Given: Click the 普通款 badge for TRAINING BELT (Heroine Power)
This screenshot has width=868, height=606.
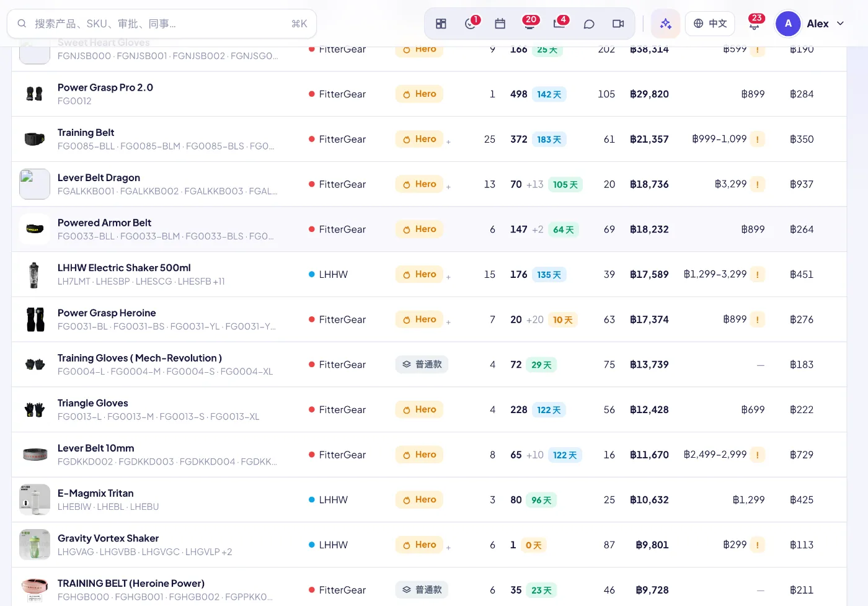Looking at the screenshot, I should click(x=422, y=590).
